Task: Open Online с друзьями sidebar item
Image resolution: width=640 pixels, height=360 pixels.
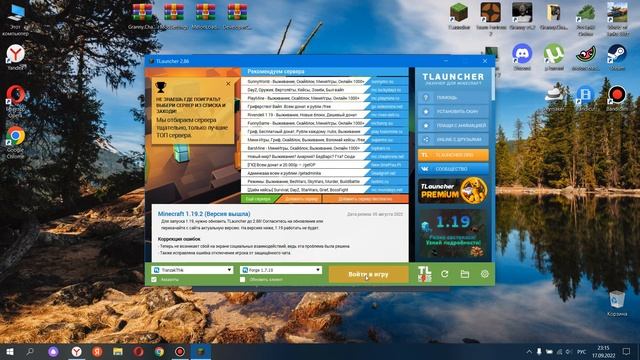Action: (453, 139)
